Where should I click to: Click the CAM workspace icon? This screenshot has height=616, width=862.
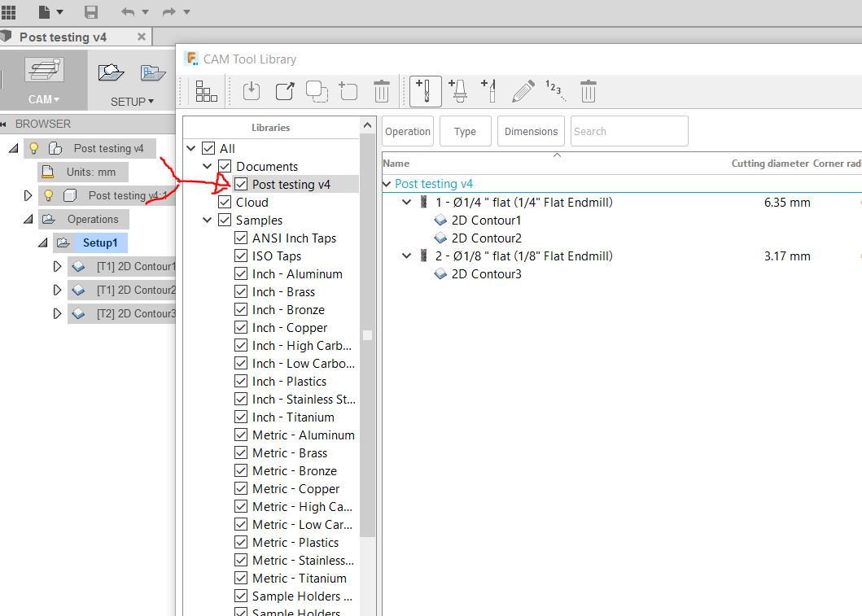44,70
